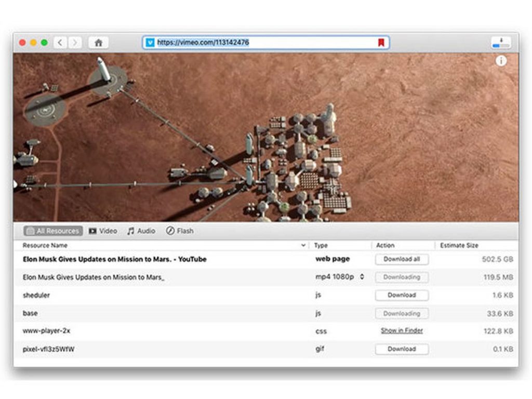
Task: Expand the Resource Name column sort chevron
Action: click(x=303, y=245)
